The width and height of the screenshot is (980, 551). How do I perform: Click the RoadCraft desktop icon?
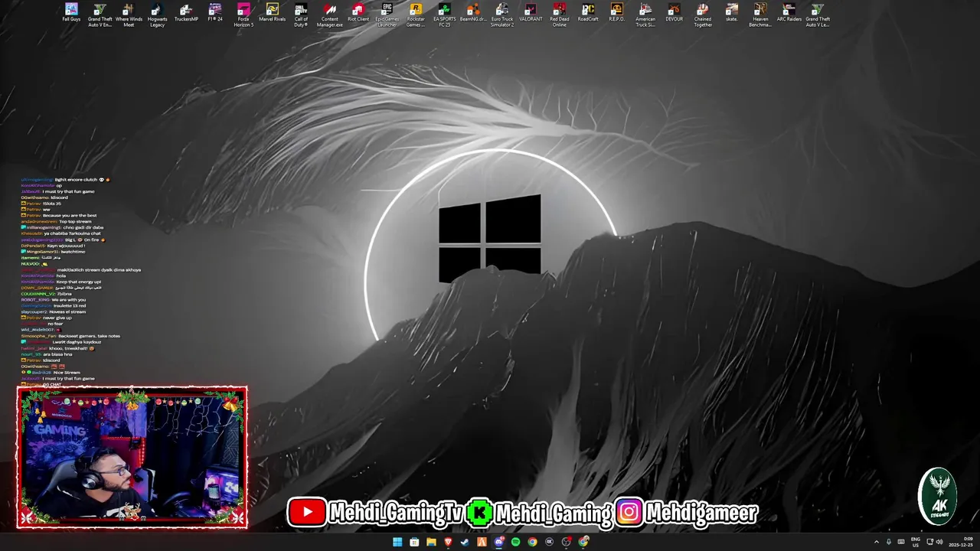588,13
